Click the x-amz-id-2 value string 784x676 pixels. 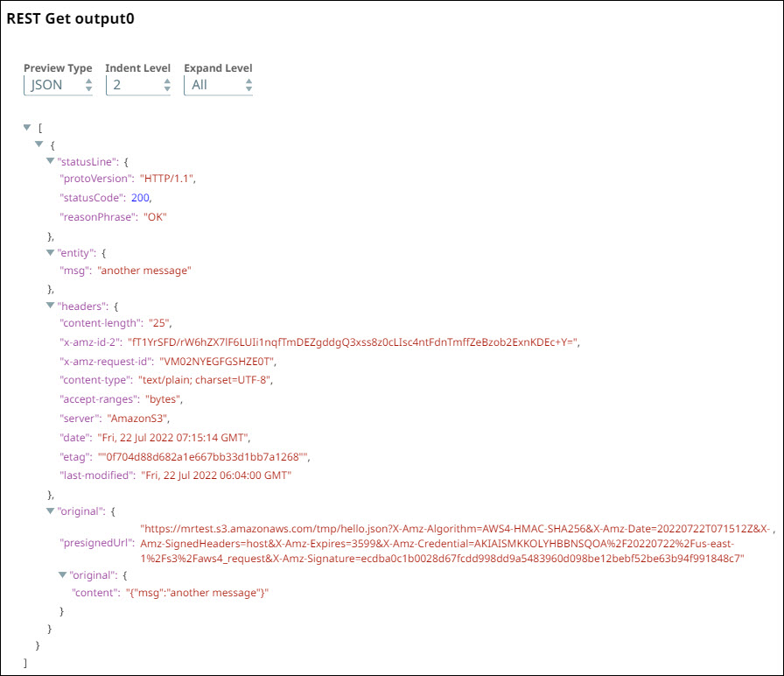coord(353,342)
